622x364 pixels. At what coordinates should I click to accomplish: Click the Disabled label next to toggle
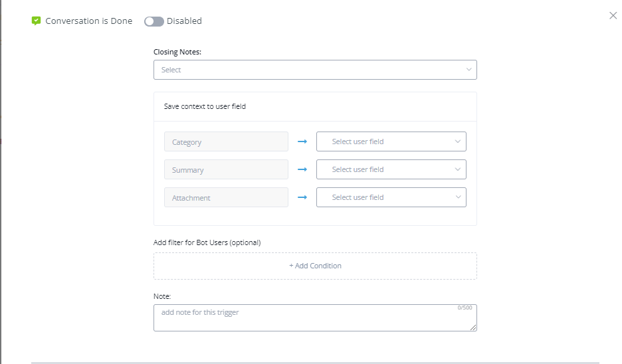coord(184,21)
